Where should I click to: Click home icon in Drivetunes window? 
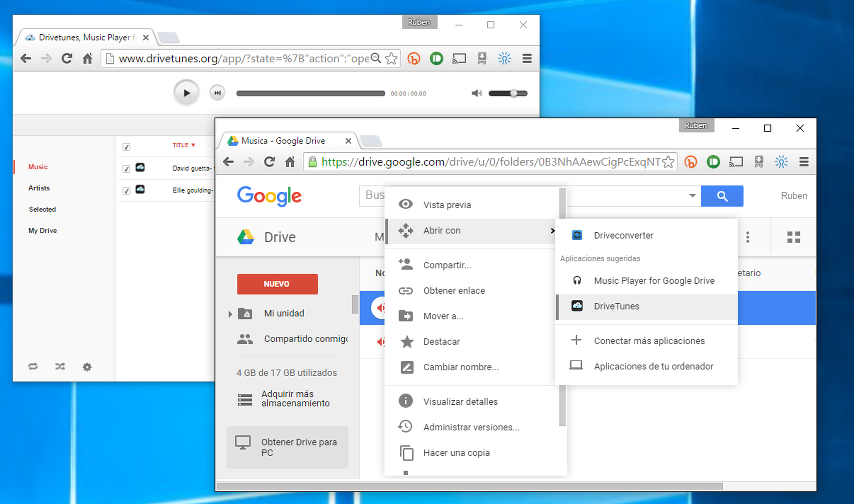[x=88, y=59]
